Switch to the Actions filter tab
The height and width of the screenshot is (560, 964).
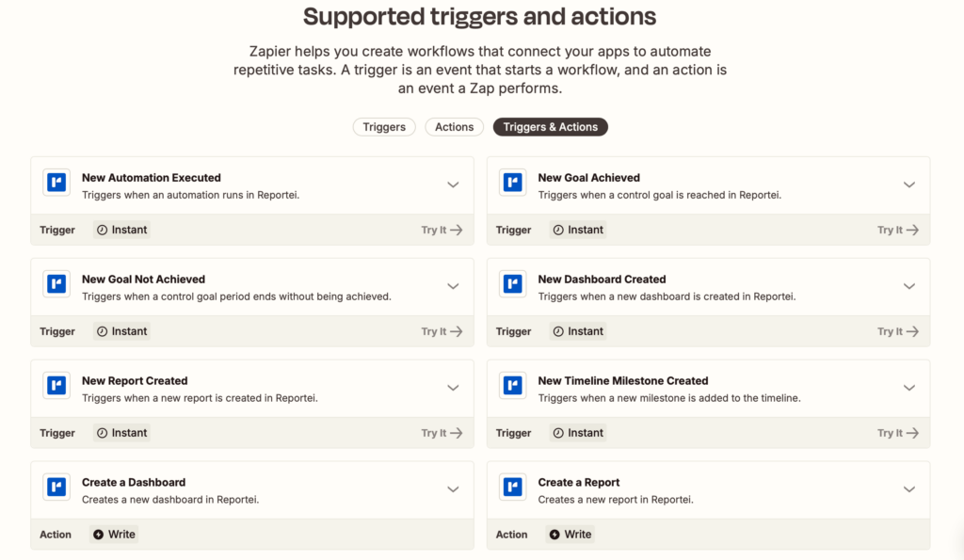coord(454,126)
